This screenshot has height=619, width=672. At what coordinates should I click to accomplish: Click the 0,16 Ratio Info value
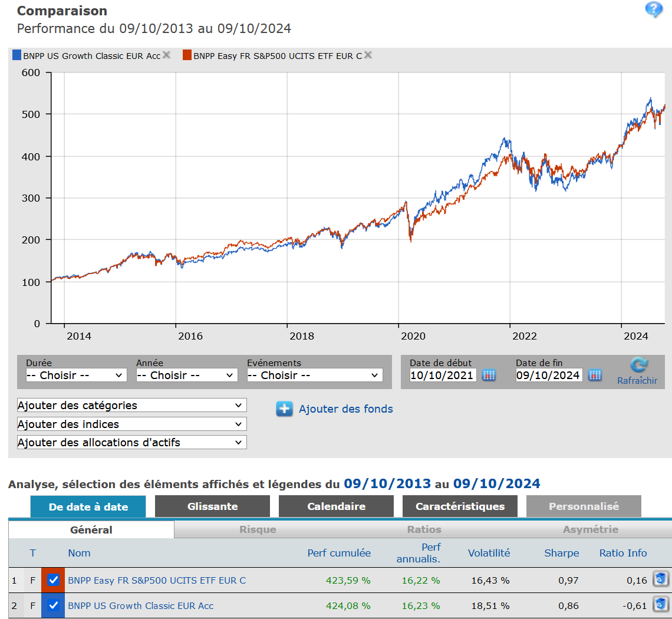(637, 581)
